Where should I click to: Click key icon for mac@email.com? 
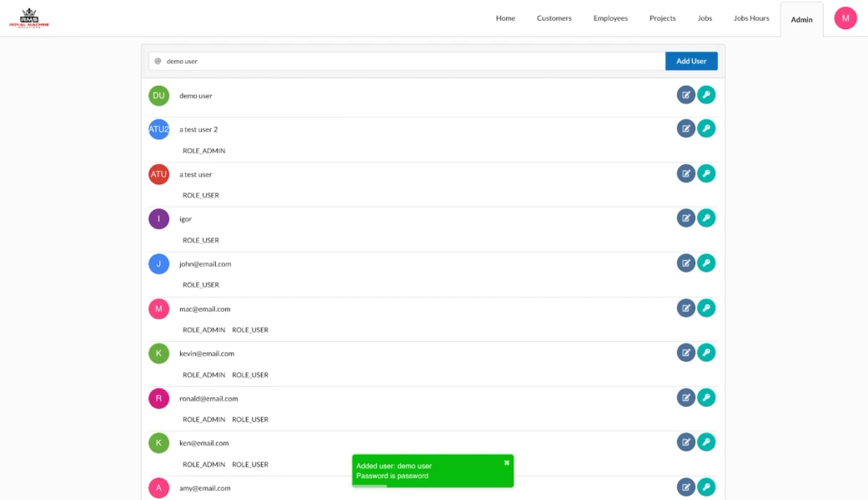pyautogui.click(x=706, y=308)
